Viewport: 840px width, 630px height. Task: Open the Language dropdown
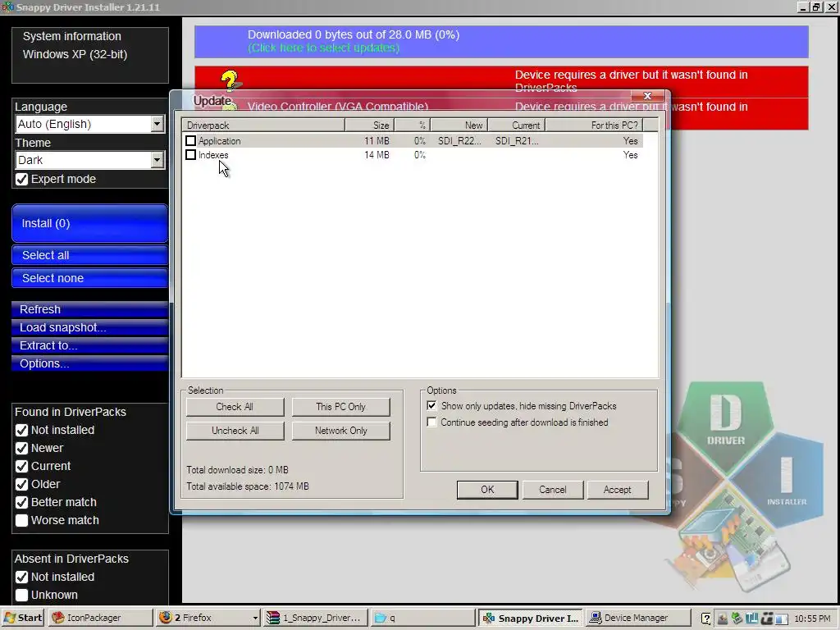pos(157,125)
